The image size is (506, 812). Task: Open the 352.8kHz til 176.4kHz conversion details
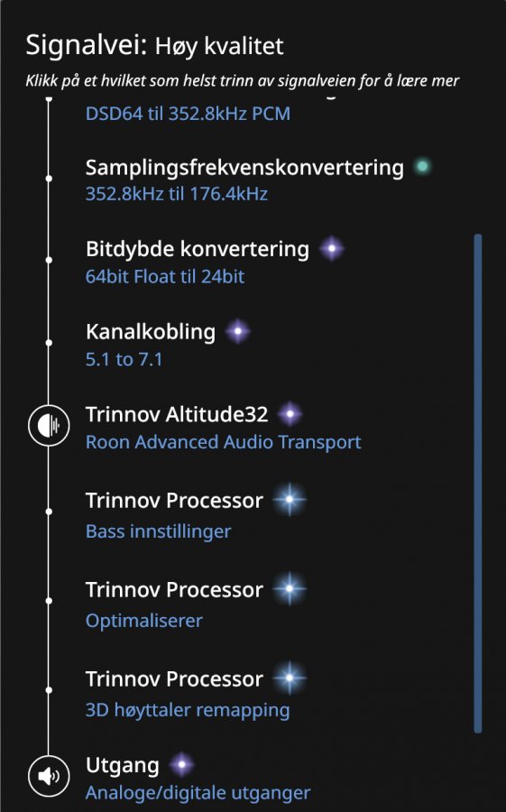point(177,194)
